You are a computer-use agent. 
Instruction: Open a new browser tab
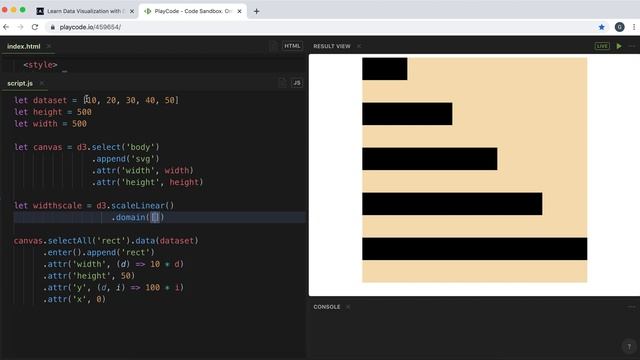tap(256, 11)
